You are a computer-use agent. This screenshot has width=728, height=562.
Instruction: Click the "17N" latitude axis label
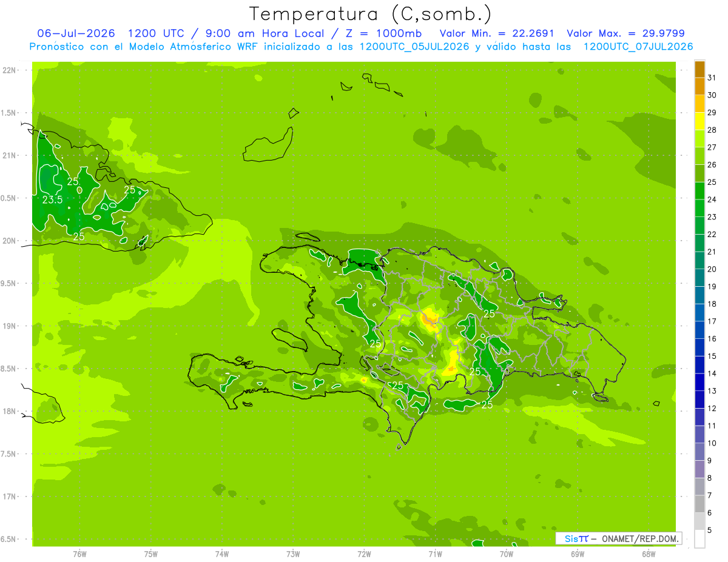pos(10,497)
